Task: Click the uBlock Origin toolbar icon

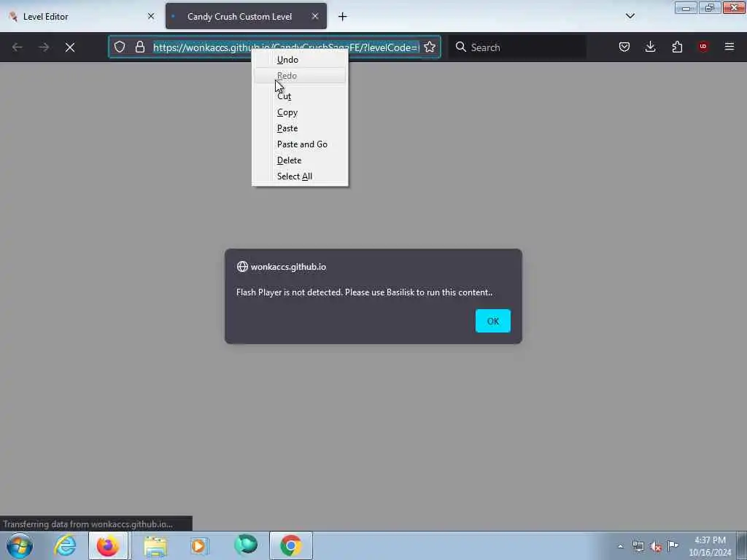Action: 703,47
